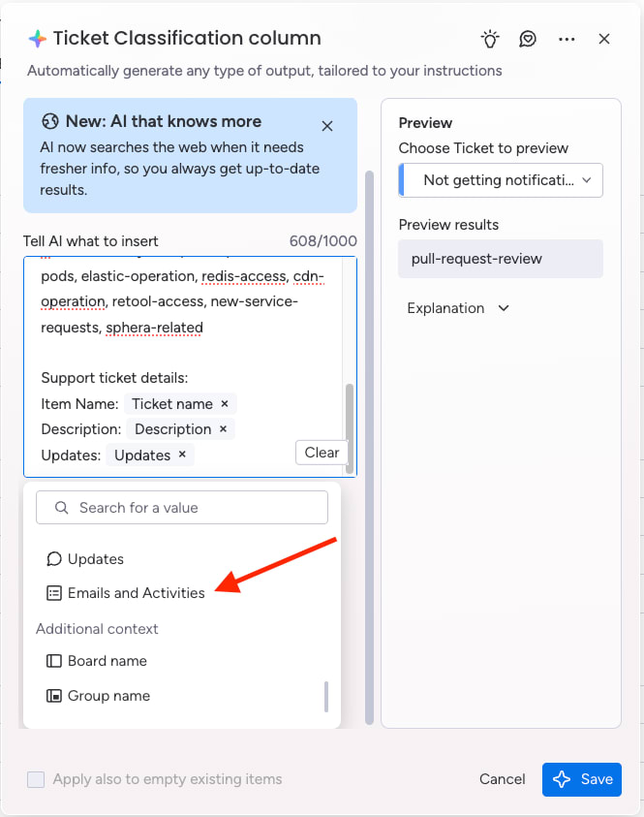644x817 pixels.
Task: Click the globe icon in the banner
Action: [50, 121]
